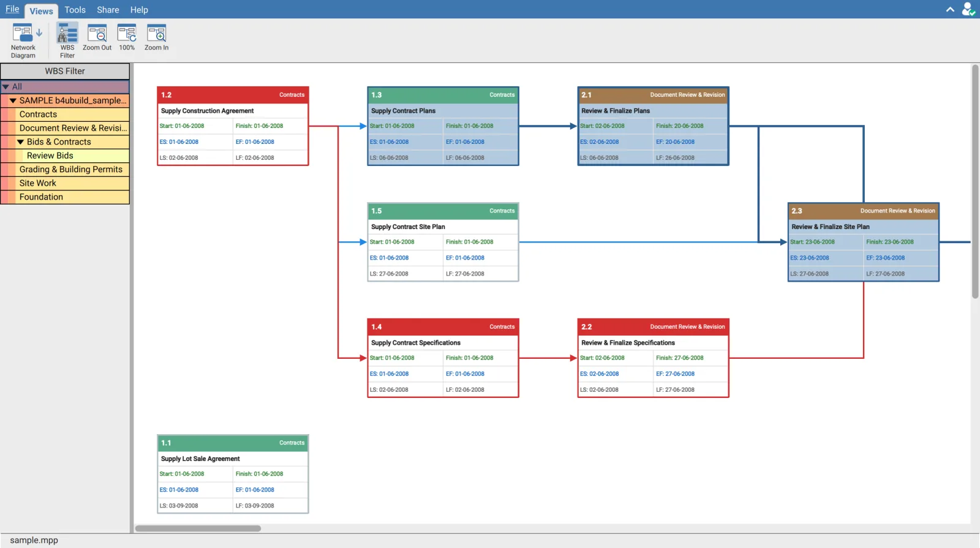The height and width of the screenshot is (548, 980).
Task: Click the horizontal scrollbar thumb
Action: 198,528
